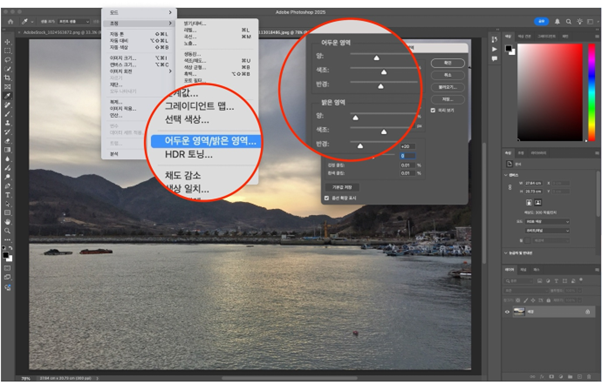This screenshot has width=602, height=383.
Task: Click the canvas icon beside 문서 in Properties
Action: (x=509, y=164)
